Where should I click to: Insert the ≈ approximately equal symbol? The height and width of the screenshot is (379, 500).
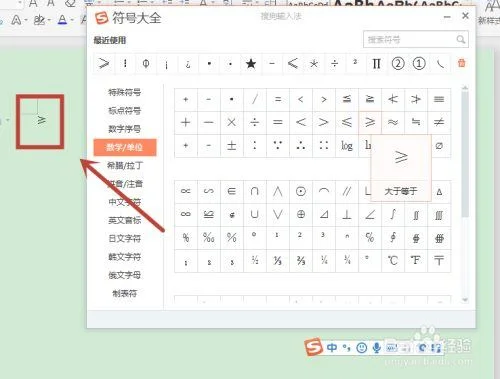(x=393, y=122)
